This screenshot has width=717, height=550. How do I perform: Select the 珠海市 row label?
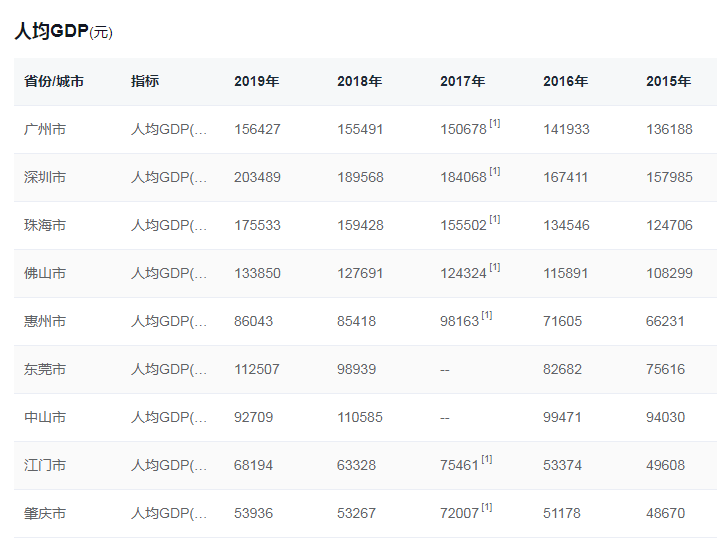[x=45, y=226]
